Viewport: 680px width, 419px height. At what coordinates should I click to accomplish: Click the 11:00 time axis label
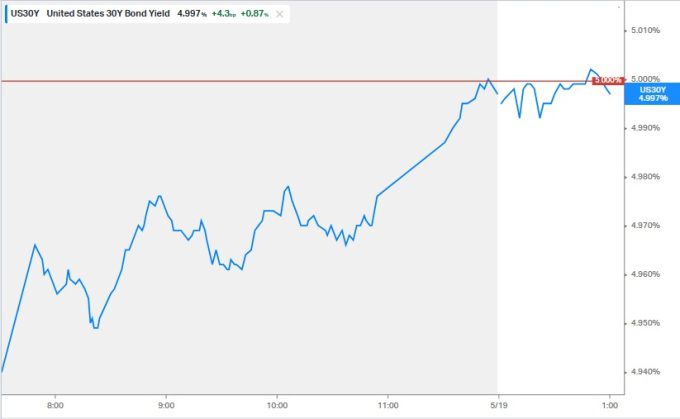[x=388, y=405]
